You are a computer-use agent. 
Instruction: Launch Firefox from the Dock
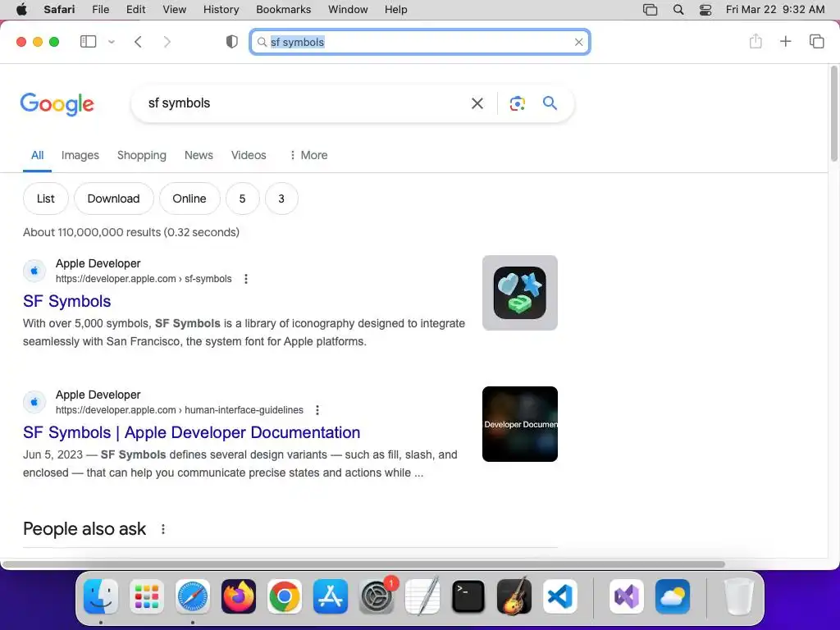(x=239, y=596)
